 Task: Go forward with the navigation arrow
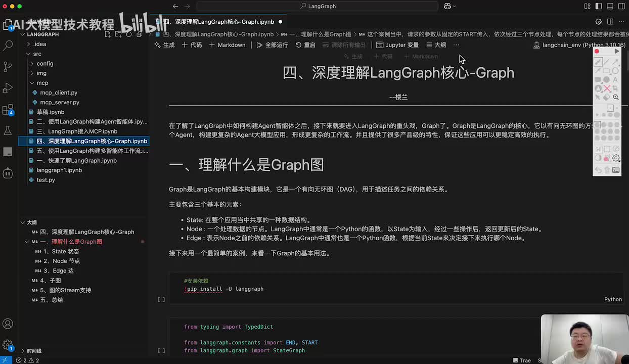[x=187, y=6]
